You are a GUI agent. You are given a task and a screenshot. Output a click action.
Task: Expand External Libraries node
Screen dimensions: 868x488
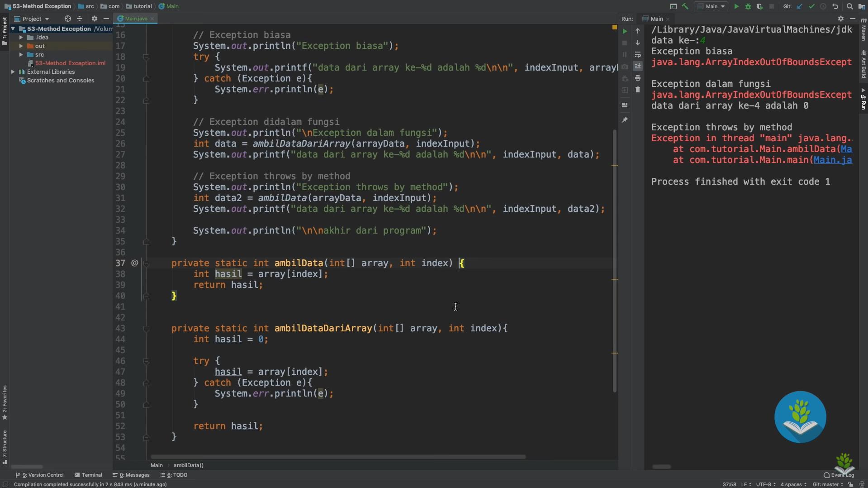pos(13,72)
